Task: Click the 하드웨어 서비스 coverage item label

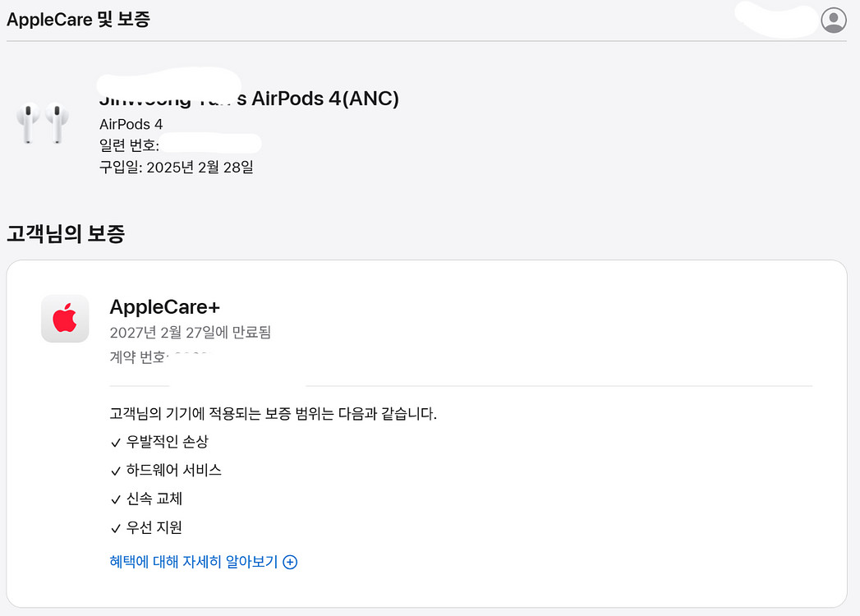Action: click(174, 471)
